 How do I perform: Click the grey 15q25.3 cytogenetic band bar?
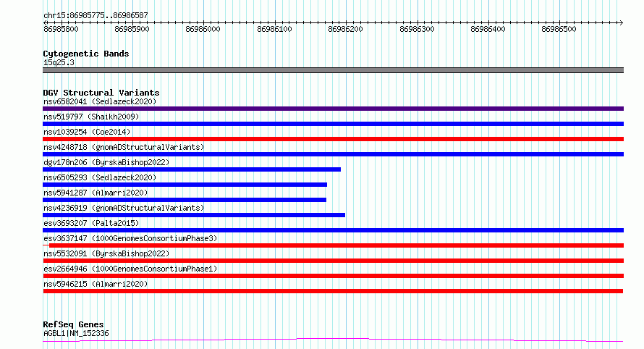coord(333,70)
